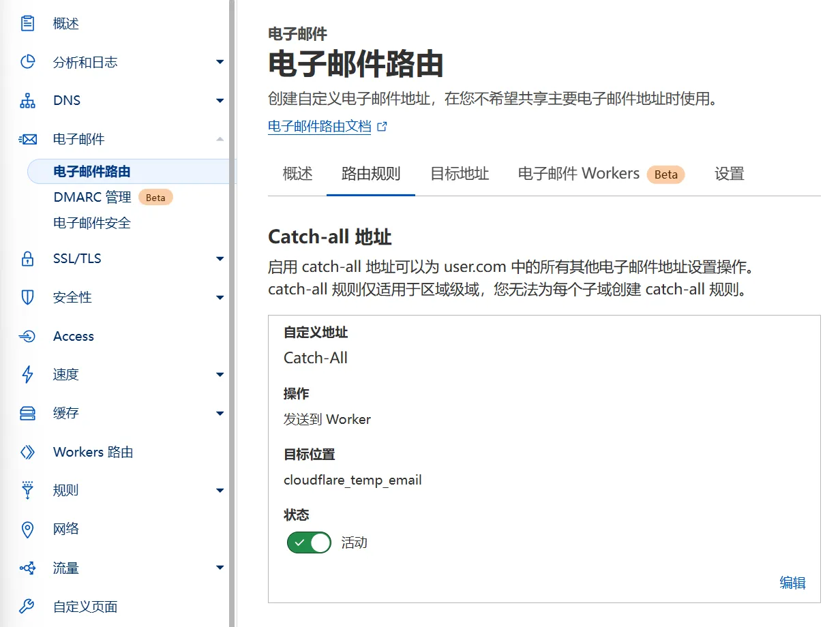Screen dimensions: 840x627
Task: Click the Access icon in the sidebar
Action: click(x=27, y=336)
